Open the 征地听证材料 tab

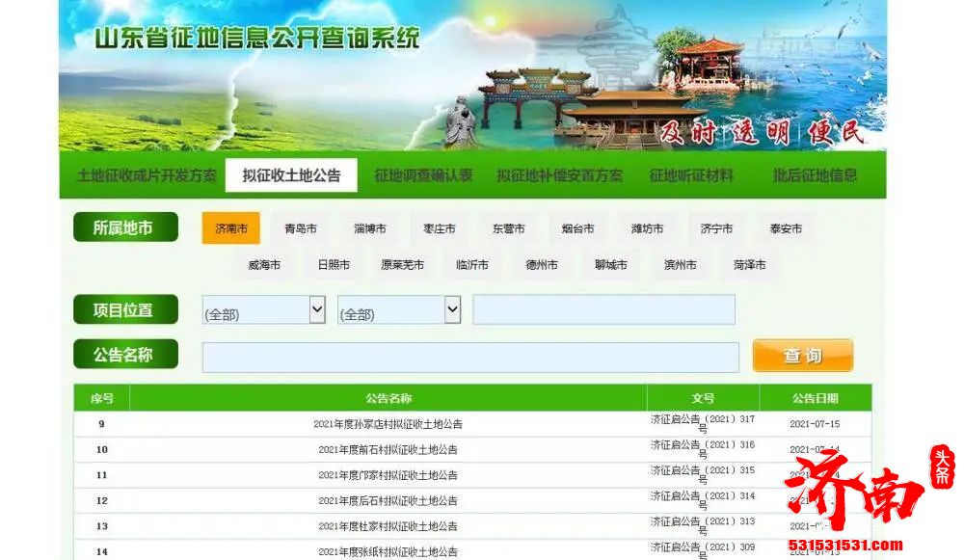tap(693, 175)
